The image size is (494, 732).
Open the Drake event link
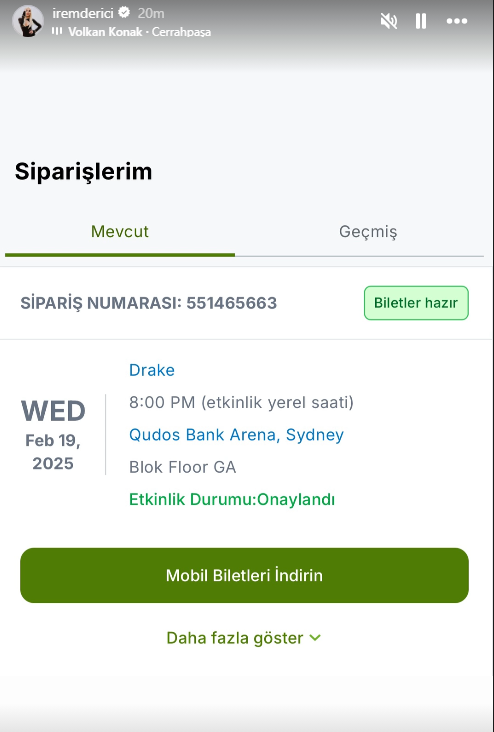pos(152,370)
